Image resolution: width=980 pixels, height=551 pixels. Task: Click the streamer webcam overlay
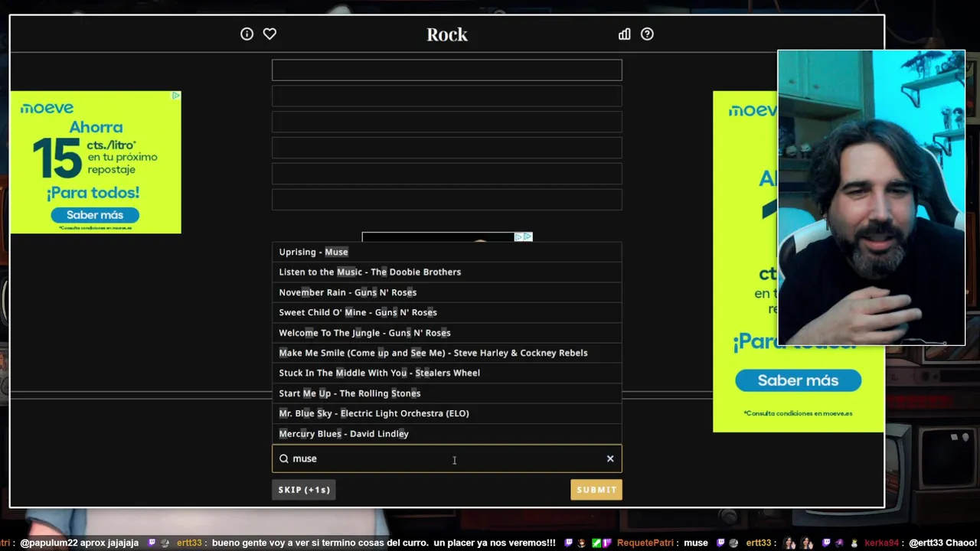[x=871, y=198]
